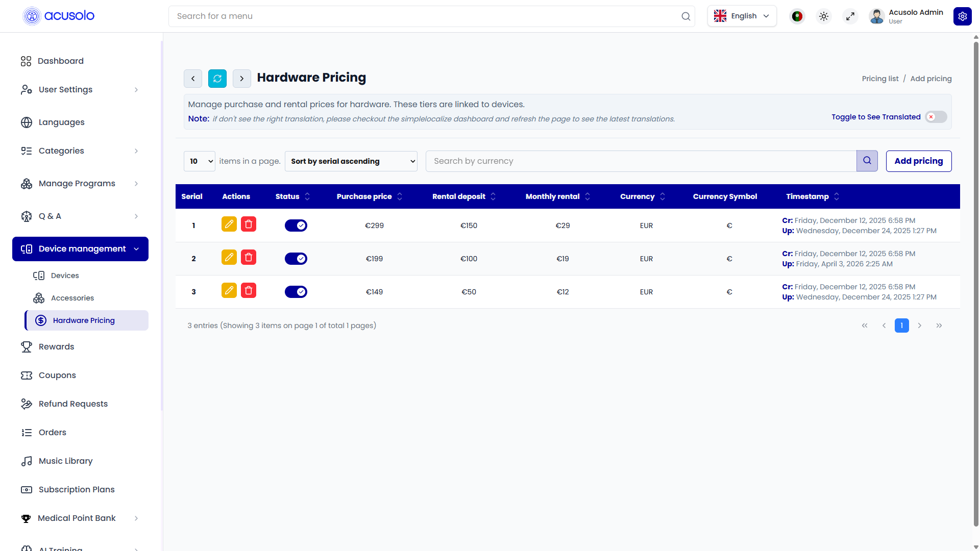980x551 pixels.
Task: Go to first page double-left arrows
Action: click(x=865, y=325)
